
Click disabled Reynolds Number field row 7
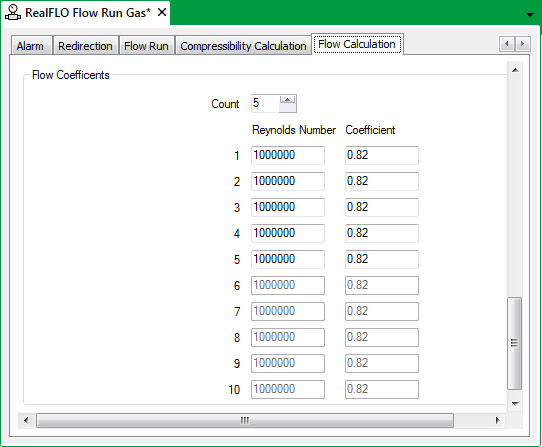(x=288, y=311)
